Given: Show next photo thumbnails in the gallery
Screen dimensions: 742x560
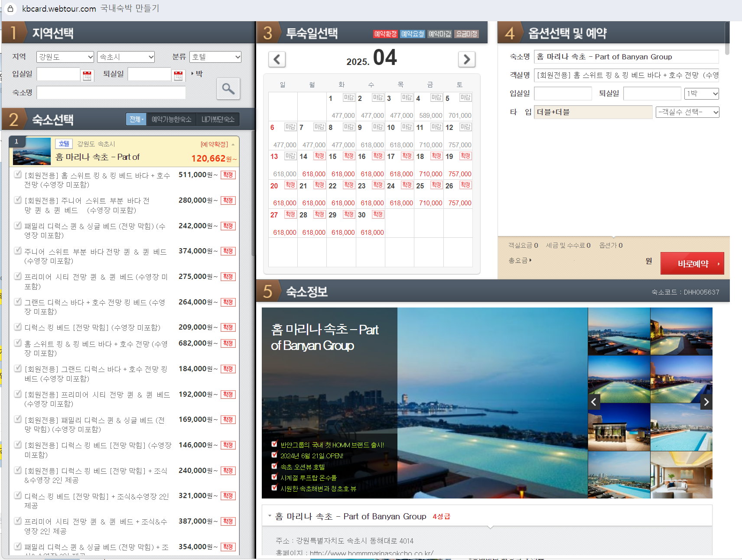Looking at the screenshot, I should coord(706,402).
